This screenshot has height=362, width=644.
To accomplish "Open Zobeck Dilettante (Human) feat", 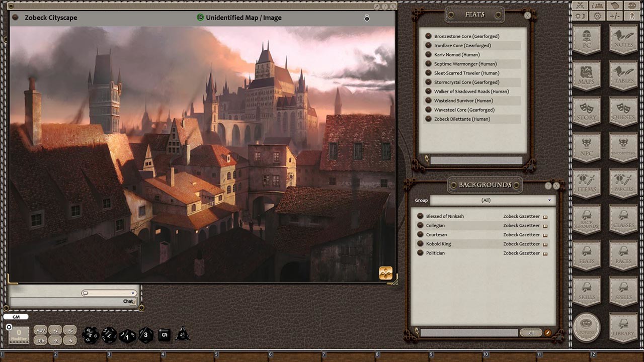I will [462, 119].
